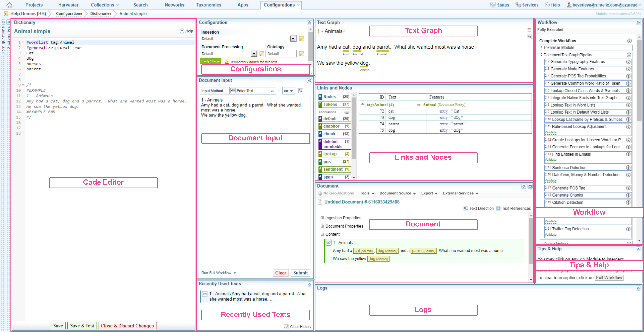The height and width of the screenshot is (332, 644).
Task: Edit the Ingestion configuration pencil icon
Action: (x=302, y=39)
